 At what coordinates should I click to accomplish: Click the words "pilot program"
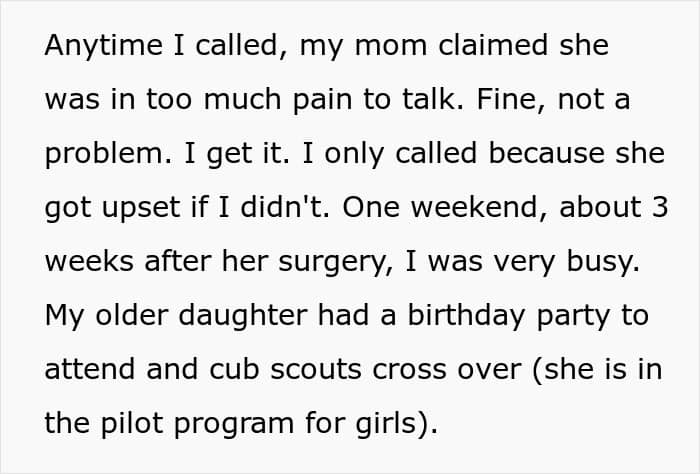click(x=198, y=424)
